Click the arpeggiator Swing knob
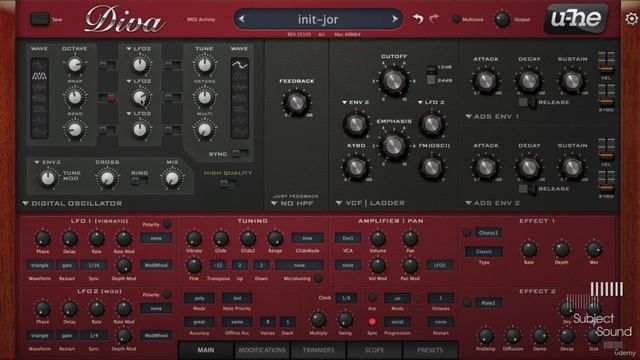Screen dimensions: 640x360 (x=345, y=320)
